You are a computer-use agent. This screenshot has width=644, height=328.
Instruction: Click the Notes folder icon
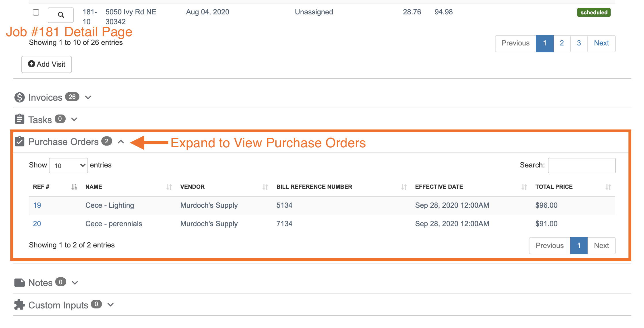point(20,283)
